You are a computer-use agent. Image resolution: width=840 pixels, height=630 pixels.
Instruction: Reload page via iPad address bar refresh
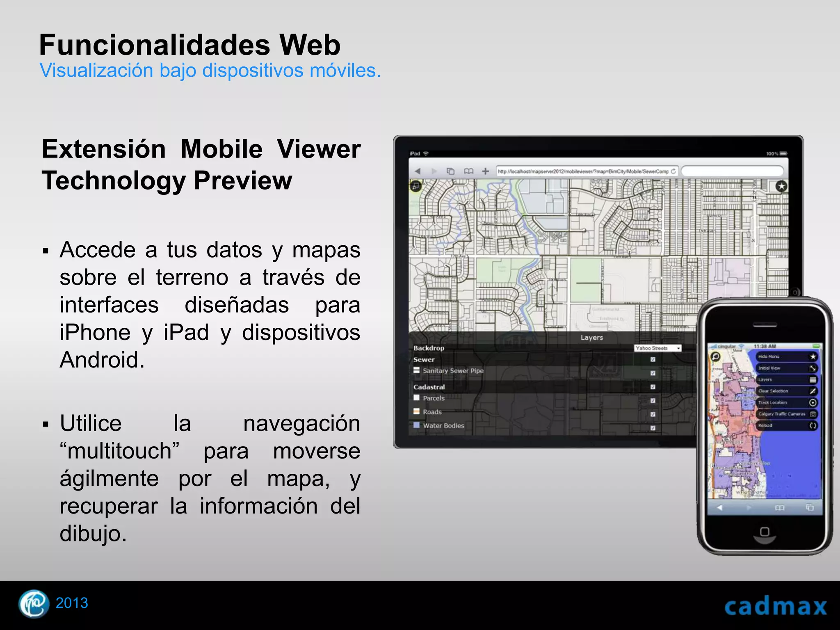[673, 171]
